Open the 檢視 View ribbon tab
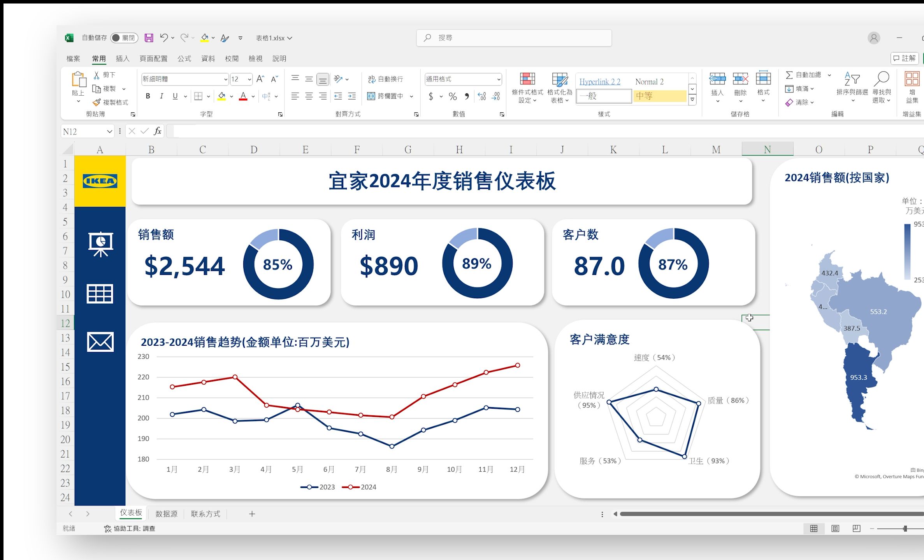This screenshot has height=560, width=924. [255, 59]
